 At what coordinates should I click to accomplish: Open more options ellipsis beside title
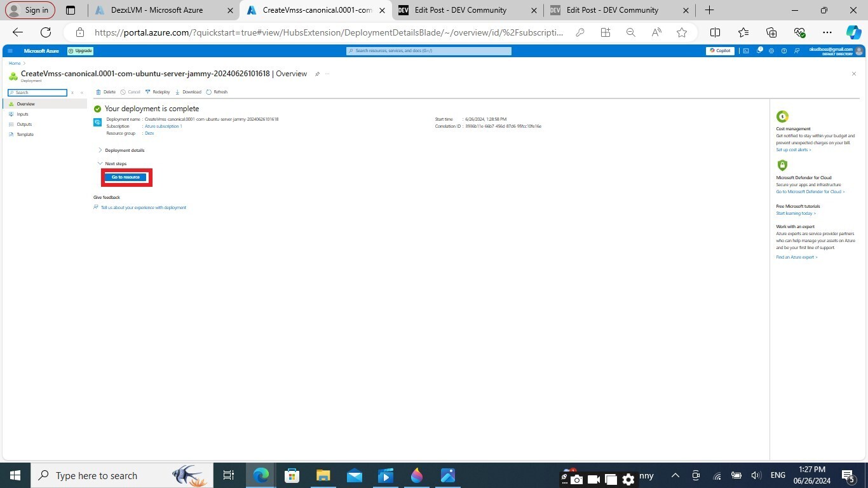[x=327, y=74]
